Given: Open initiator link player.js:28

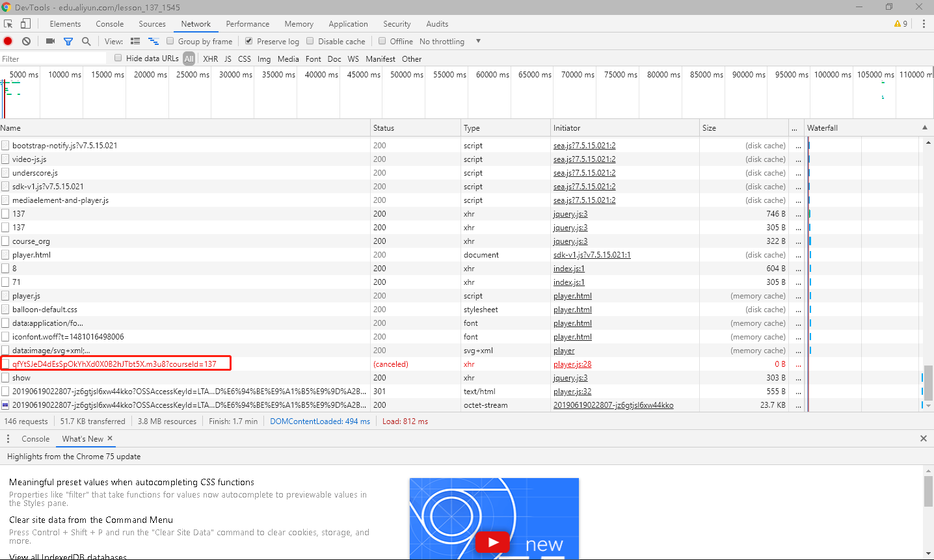Looking at the screenshot, I should click(572, 364).
